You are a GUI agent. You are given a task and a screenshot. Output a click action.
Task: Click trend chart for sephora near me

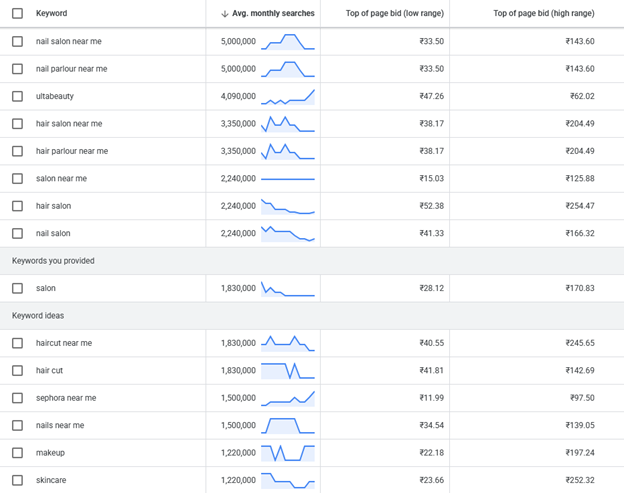(288, 398)
